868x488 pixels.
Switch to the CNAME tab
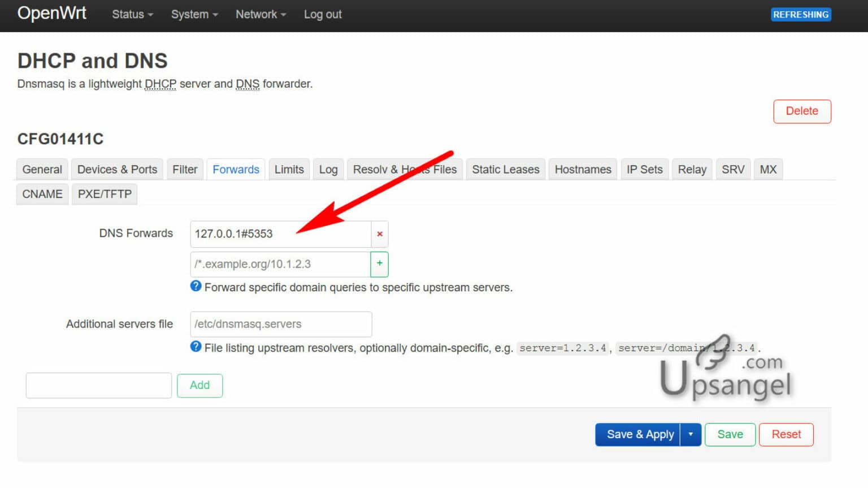(x=42, y=194)
